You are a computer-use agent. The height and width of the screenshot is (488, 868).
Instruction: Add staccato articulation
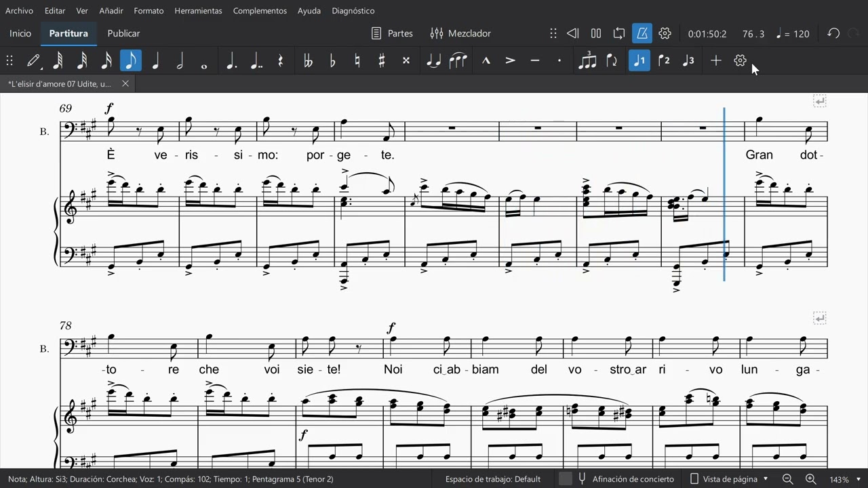[559, 60]
